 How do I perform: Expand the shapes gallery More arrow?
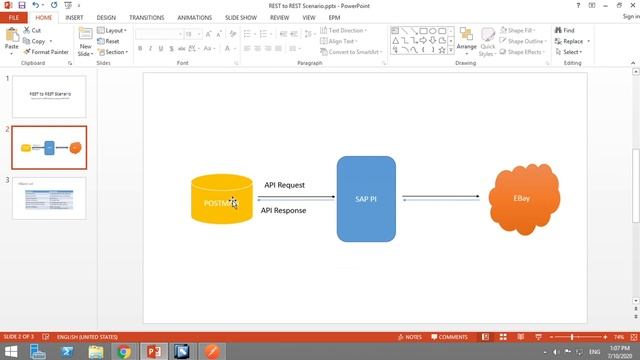(x=451, y=50)
